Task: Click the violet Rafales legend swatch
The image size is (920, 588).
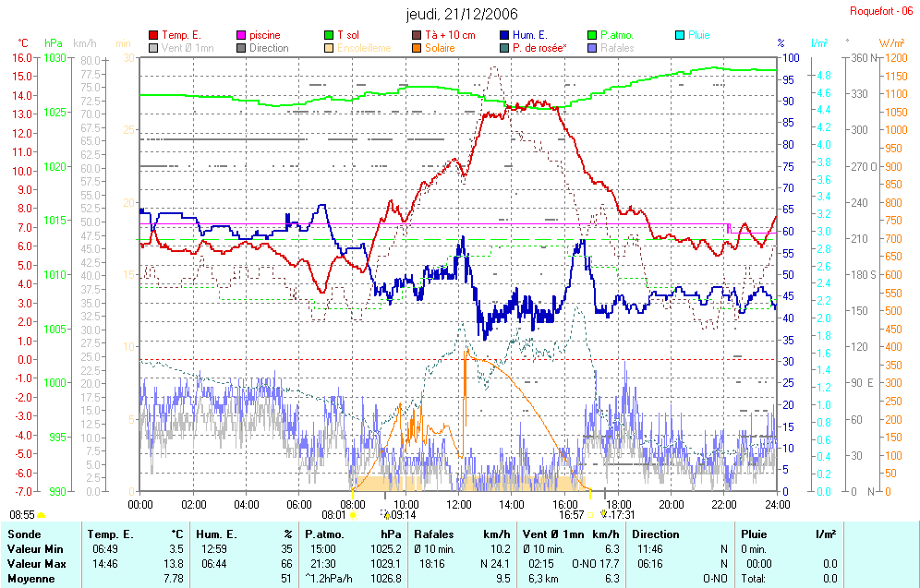Action: click(592, 48)
